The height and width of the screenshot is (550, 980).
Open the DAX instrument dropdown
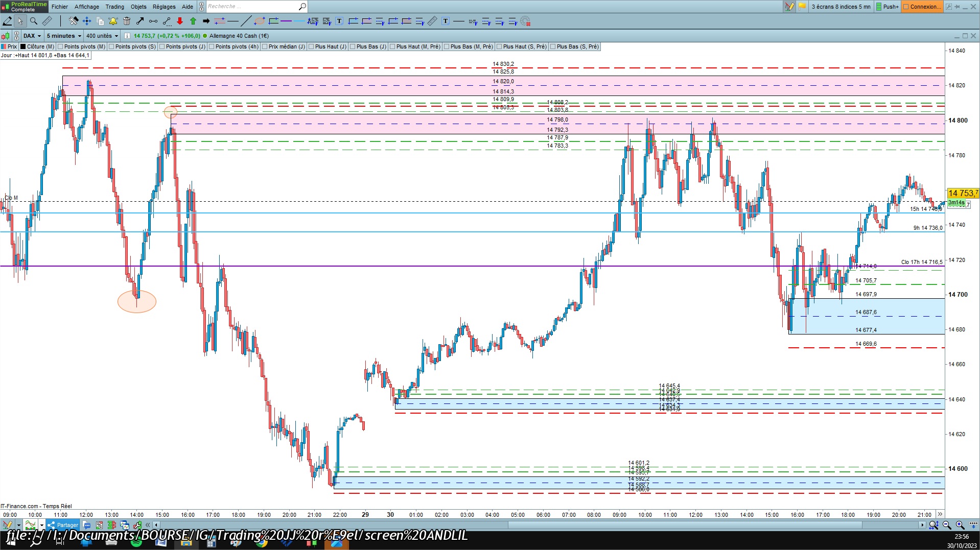click(32, 36)
